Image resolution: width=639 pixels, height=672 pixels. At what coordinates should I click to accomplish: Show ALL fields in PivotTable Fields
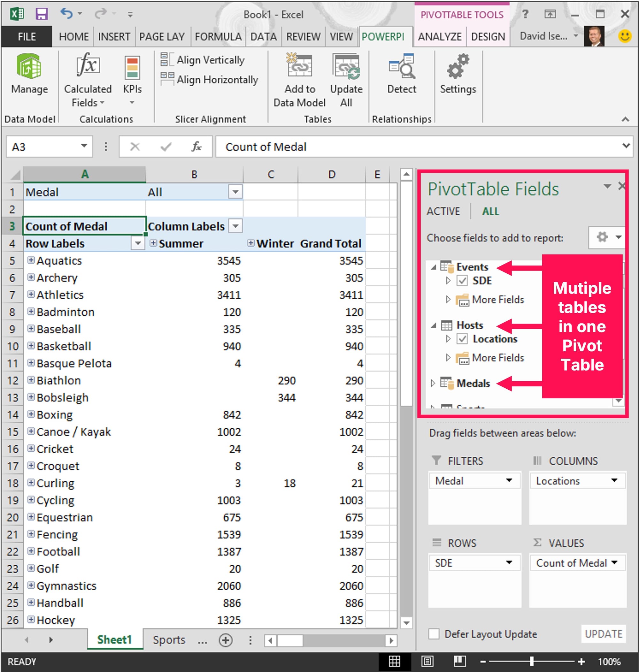pos(490,211)
